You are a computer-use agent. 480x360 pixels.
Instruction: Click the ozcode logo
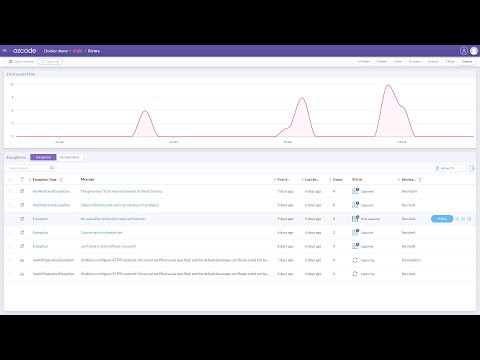[x=25, y=51]
